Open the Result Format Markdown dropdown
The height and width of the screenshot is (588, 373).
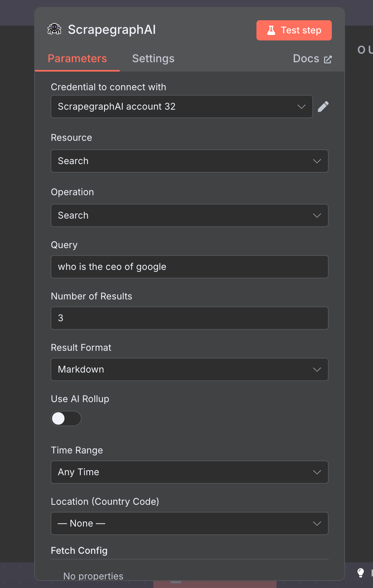190,369
